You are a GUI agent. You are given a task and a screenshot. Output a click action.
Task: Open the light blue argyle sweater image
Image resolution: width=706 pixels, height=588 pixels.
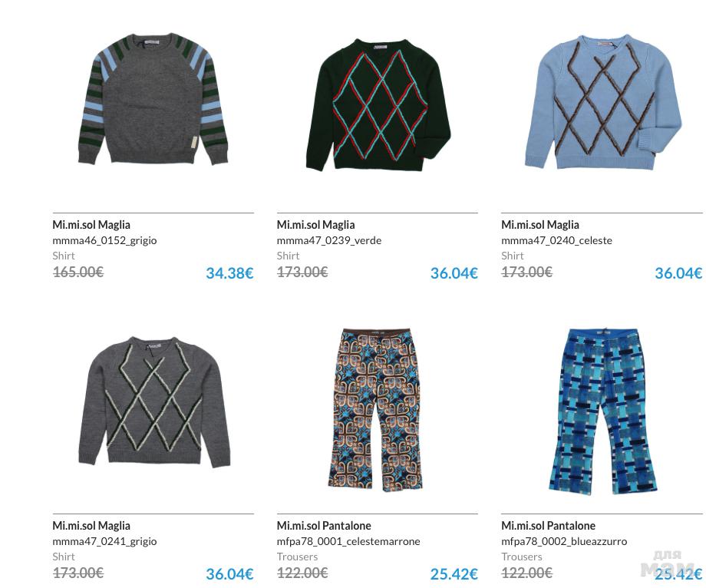click(603, 102)
